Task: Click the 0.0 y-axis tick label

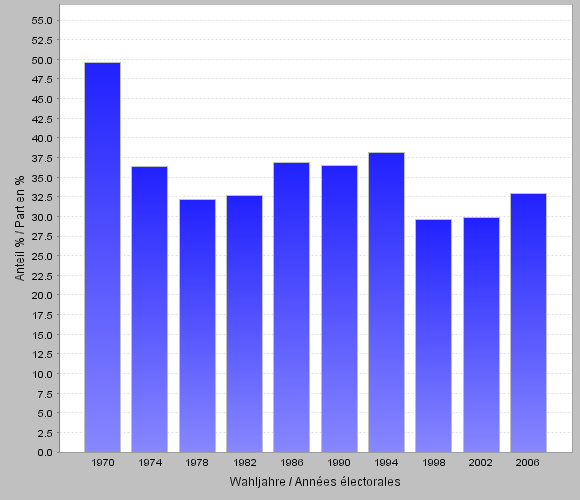Action: pos(45,452)
